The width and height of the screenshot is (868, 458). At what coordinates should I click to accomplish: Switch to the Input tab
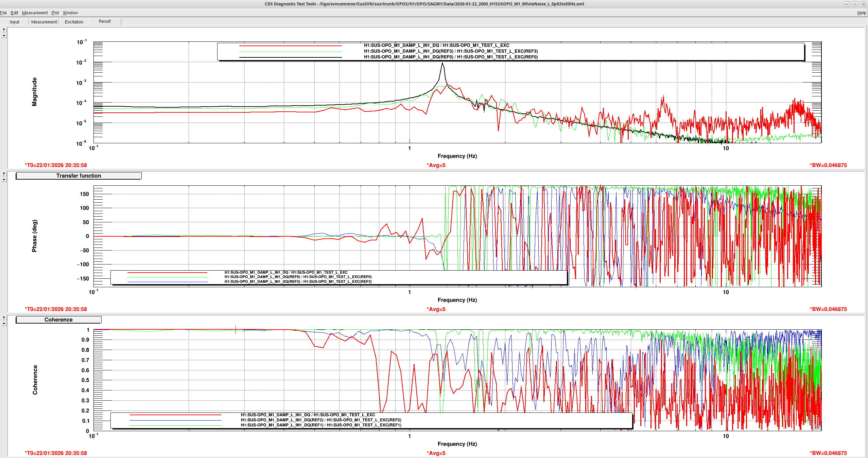point(14,22)
